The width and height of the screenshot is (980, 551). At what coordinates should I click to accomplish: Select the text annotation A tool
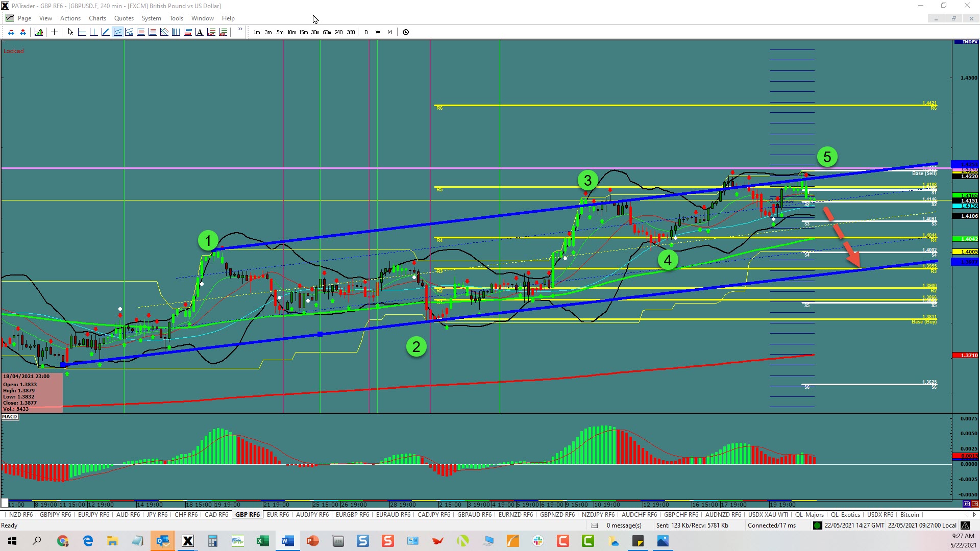tap(199, 32)
